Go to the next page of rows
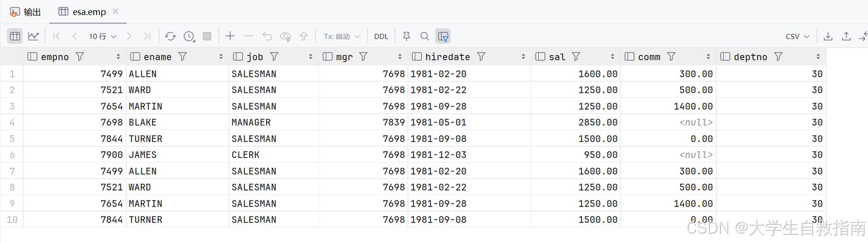 129,36
